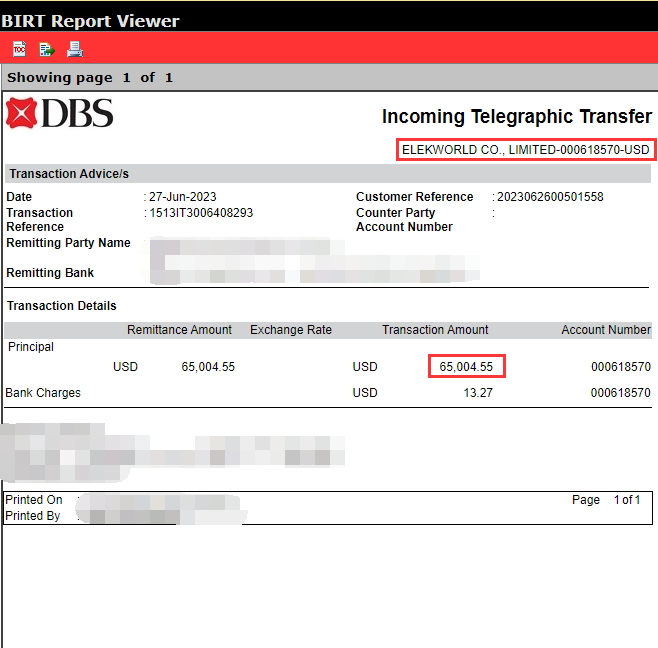This screenshot has height=648, width=658.
Task: Select account number in Bank Charges row
Action: click(x=621, y=393)
